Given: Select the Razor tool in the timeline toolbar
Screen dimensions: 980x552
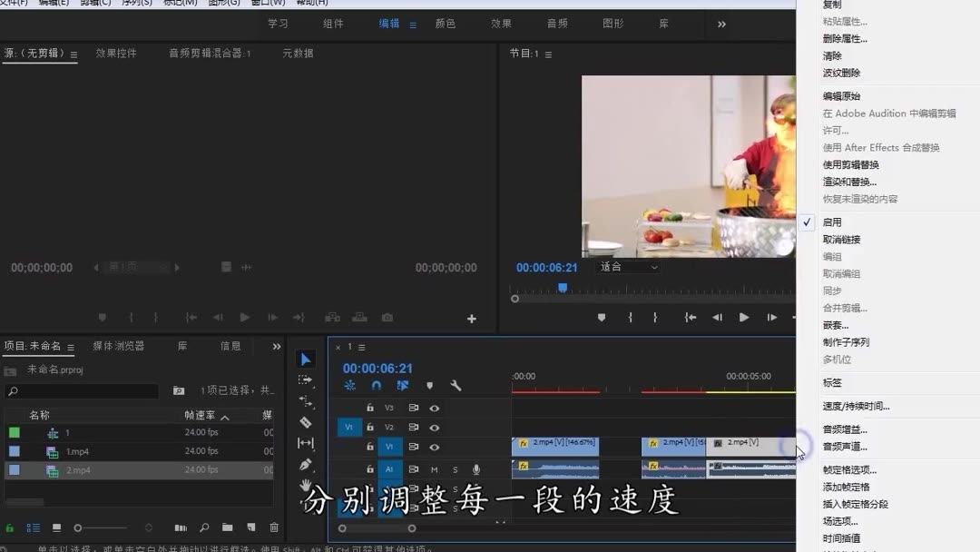Looking at the screenshot, I should pos(306,423).
